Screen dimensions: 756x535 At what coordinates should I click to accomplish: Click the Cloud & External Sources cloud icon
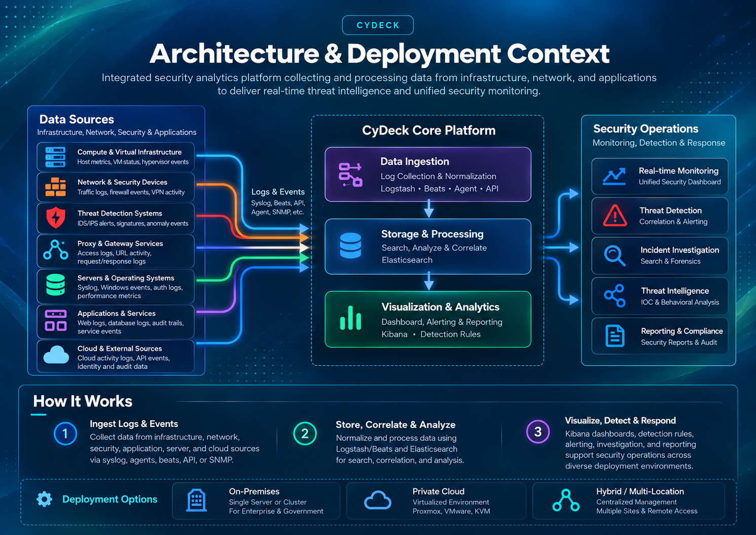click(x=56, y=354)
